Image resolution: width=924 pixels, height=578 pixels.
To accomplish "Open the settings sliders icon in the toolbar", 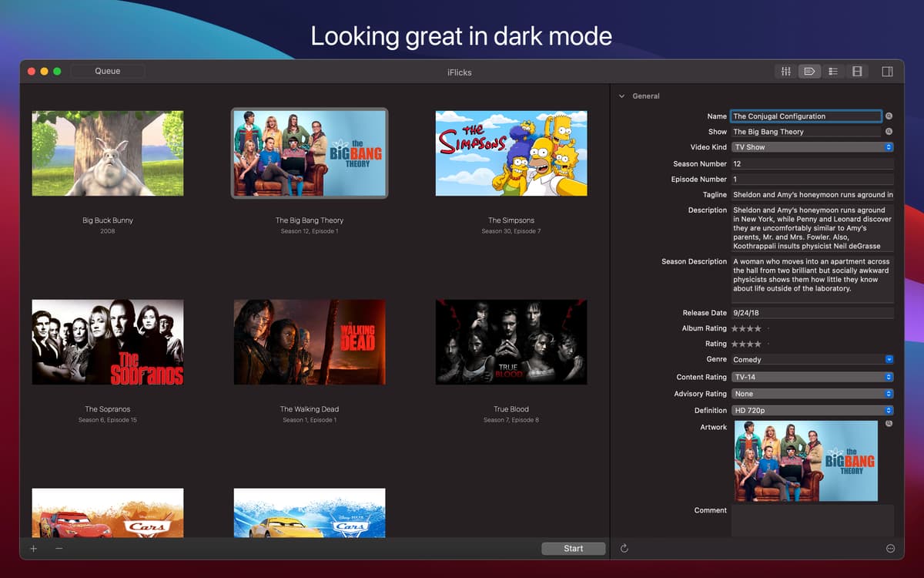I will coord(785,71).
